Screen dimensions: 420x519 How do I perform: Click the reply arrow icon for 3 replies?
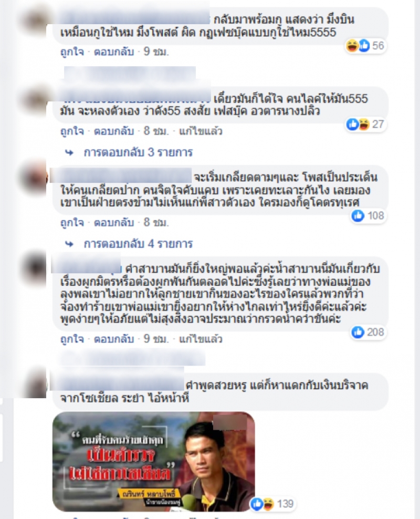coord(69,152)
